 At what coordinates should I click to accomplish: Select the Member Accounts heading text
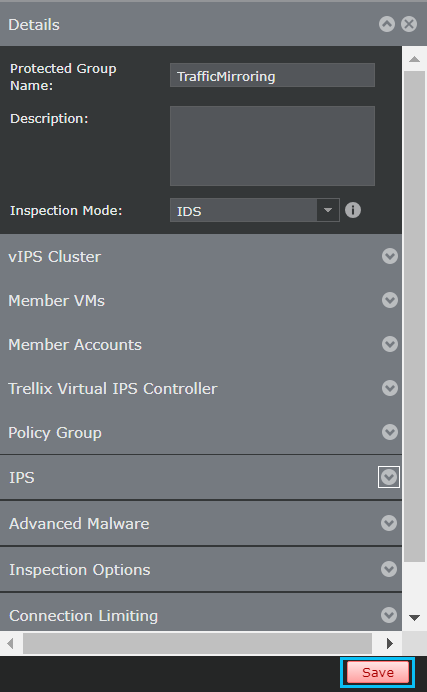point(75,345)
